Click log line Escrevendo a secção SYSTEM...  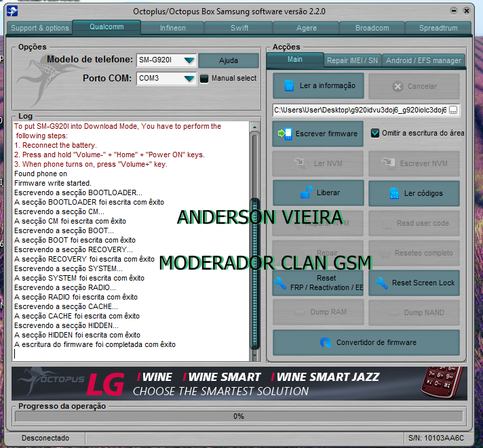pos(69,269)
